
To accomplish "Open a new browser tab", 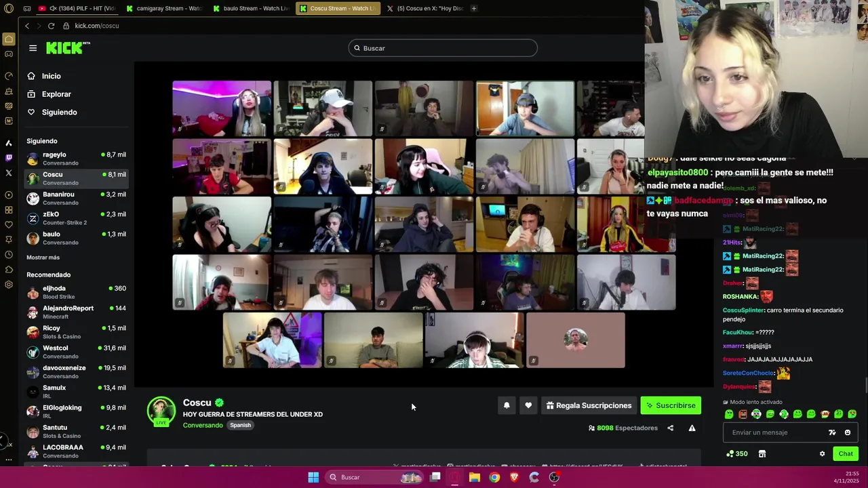I will click(x=474, y=8).
